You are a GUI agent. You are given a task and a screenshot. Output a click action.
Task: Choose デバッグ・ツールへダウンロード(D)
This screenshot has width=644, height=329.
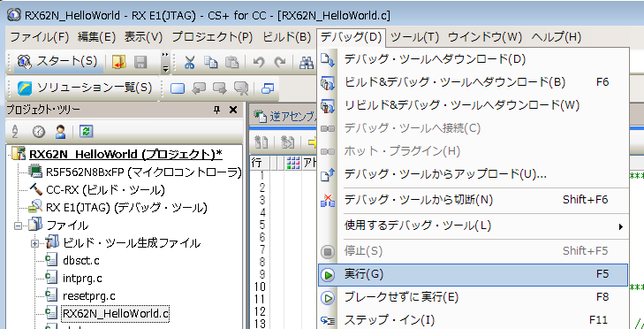pyautogui.click(x=474, y=59)
